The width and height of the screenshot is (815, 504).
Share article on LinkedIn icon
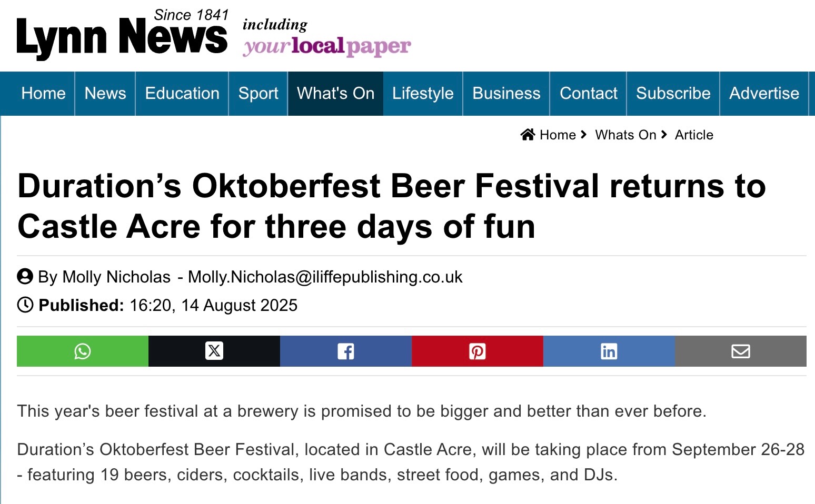(609, 351)
